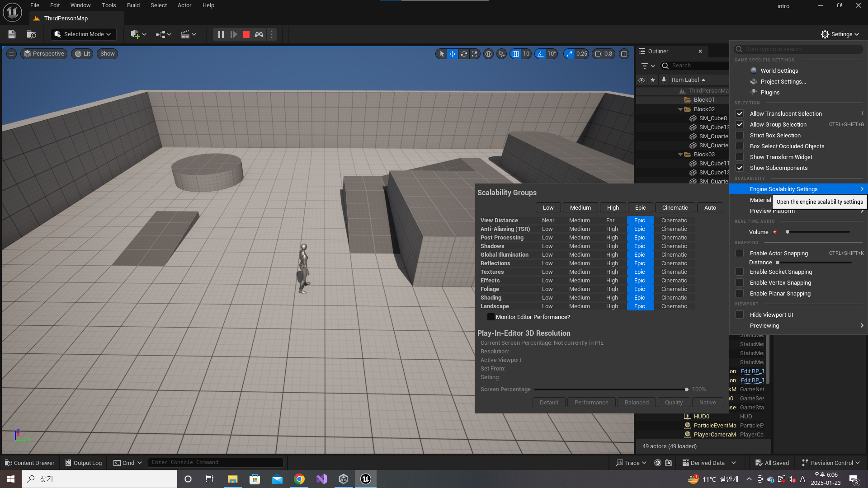Toggle rotation snapping angle icon
The image size is (868, 488).
tap(540, 54)
